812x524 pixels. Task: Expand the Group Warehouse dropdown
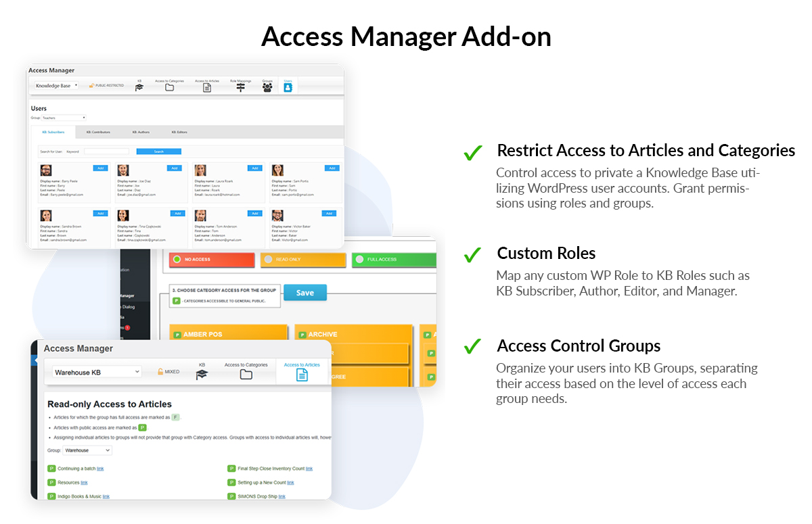(x=87, y=450)
